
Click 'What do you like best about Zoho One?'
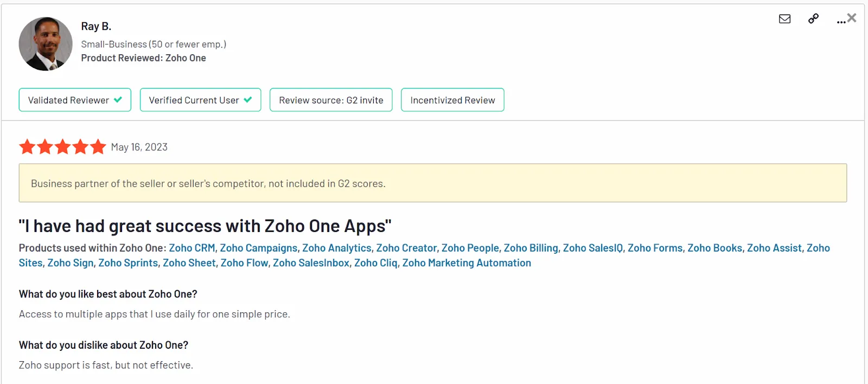108,294
